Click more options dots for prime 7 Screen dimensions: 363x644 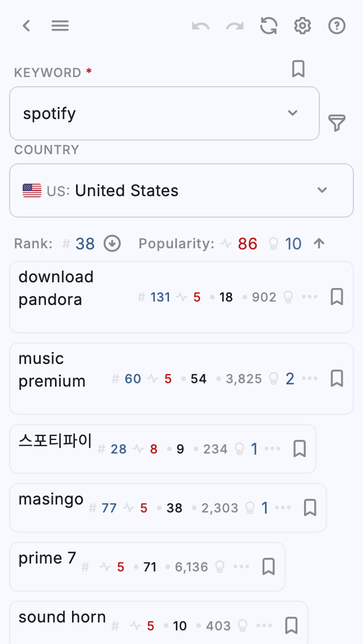tap(241, 566)
